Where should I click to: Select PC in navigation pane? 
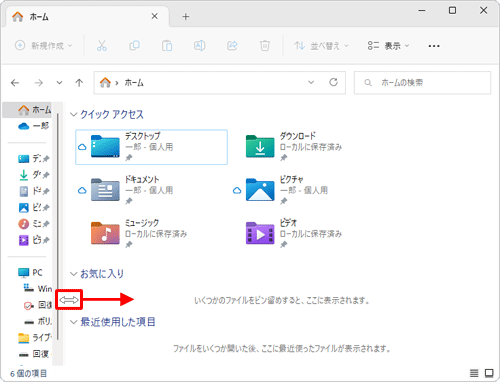pyautogui.click(x=27, y=272)
